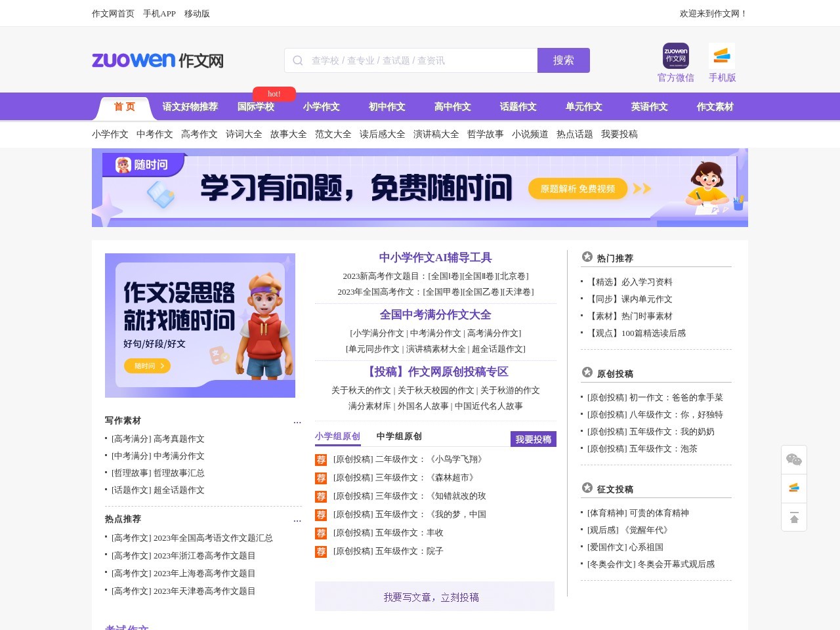Click the back-to-top arrow in the floating sidebar
The height and width of the screenshot is (630, 840).
pyautogui.click(x=793, y=518)
